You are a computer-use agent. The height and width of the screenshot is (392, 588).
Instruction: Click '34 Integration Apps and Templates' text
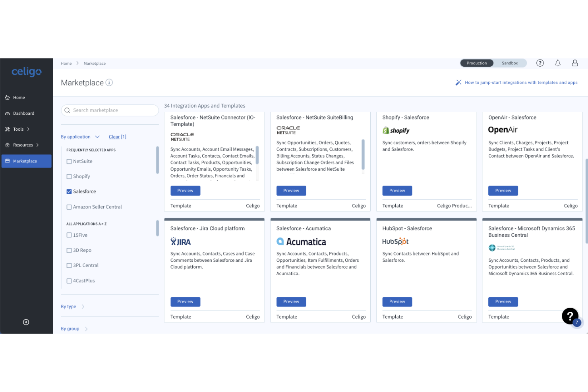[205, 106]
